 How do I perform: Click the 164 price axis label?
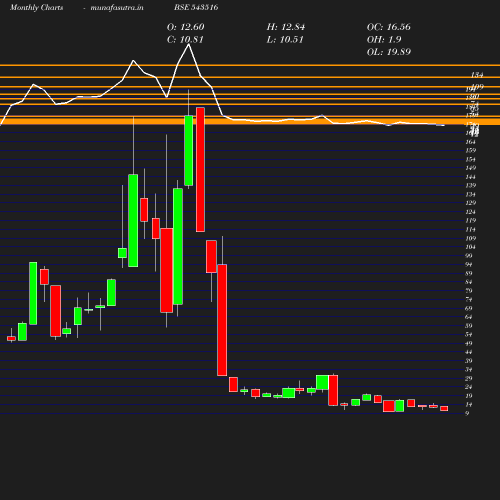point(470,142)
